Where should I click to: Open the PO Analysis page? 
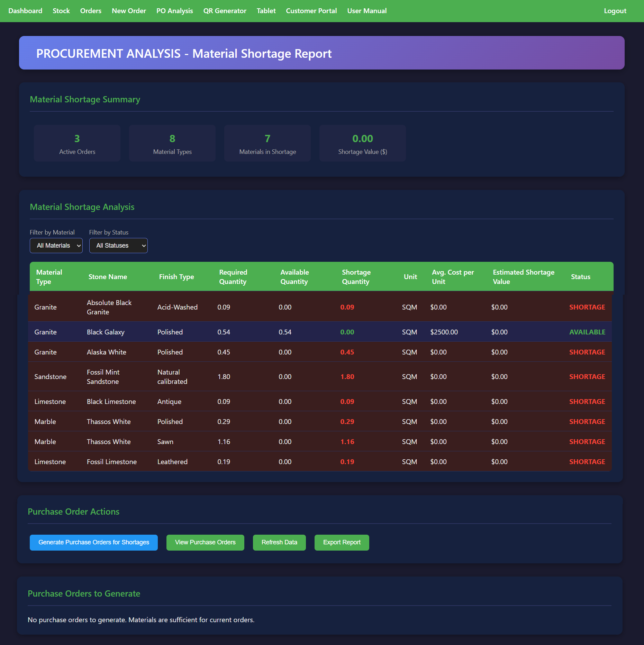174,11
